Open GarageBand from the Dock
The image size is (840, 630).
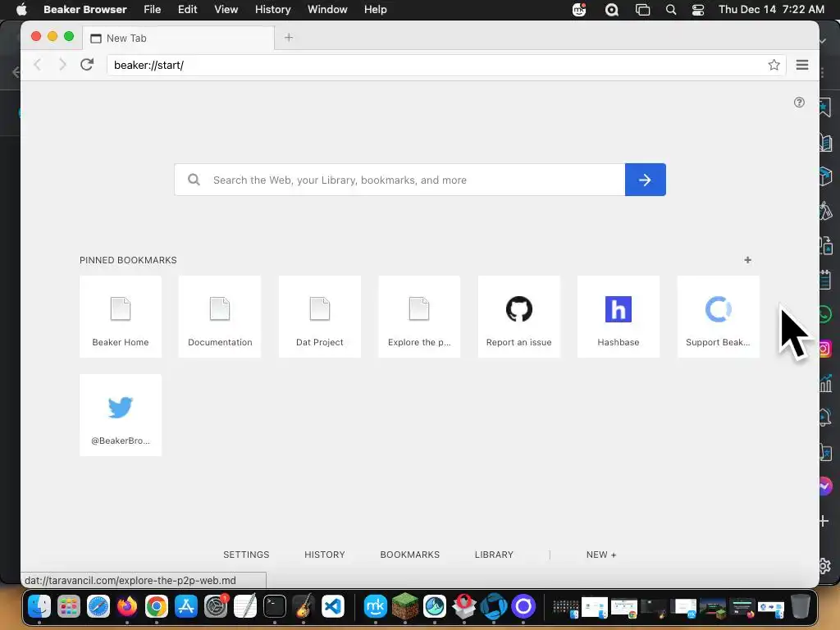click(304, 606)
